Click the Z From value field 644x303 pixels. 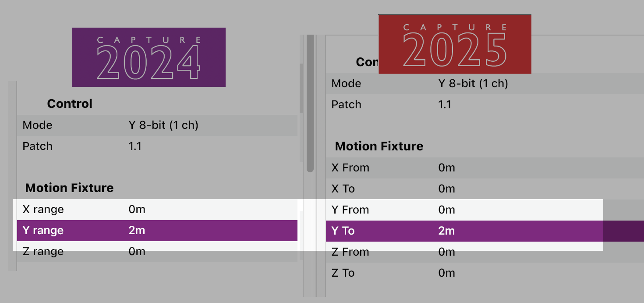click(446, 252)
